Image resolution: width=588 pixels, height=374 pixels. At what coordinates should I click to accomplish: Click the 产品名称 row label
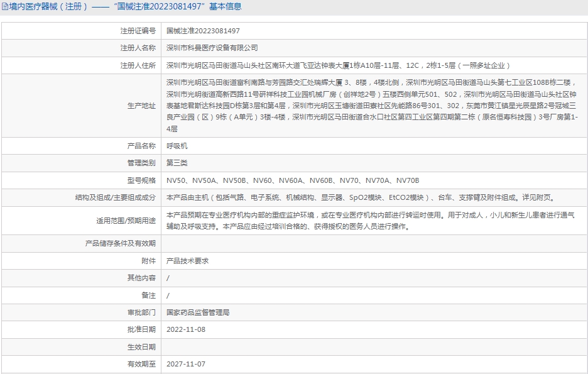tap(141, 146)
